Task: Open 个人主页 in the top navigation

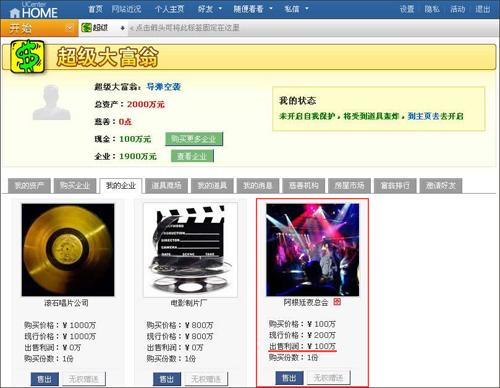Action: tap(169, 9)
